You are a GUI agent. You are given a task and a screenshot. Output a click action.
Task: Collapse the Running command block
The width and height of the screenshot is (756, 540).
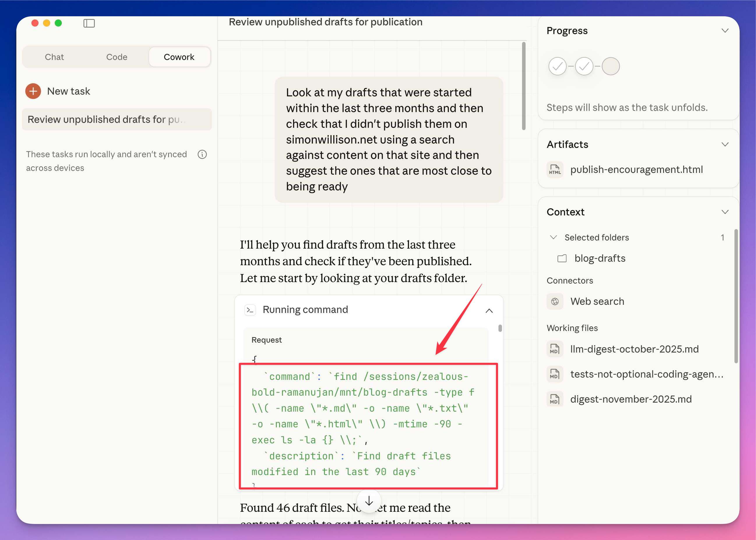pyautogui.click(x=489, y=311)
